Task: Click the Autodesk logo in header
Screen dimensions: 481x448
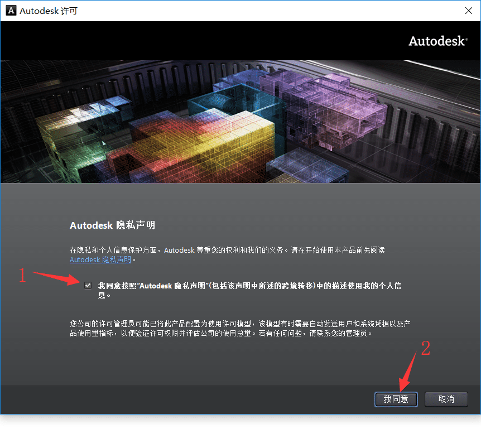Action: tap(437, 41)
